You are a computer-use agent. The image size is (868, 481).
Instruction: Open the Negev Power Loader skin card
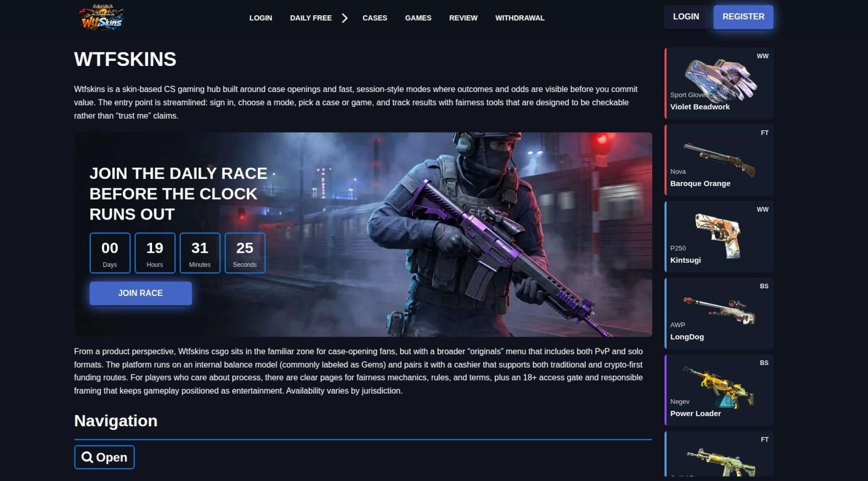pyautogui.click(x=719, y=390)
